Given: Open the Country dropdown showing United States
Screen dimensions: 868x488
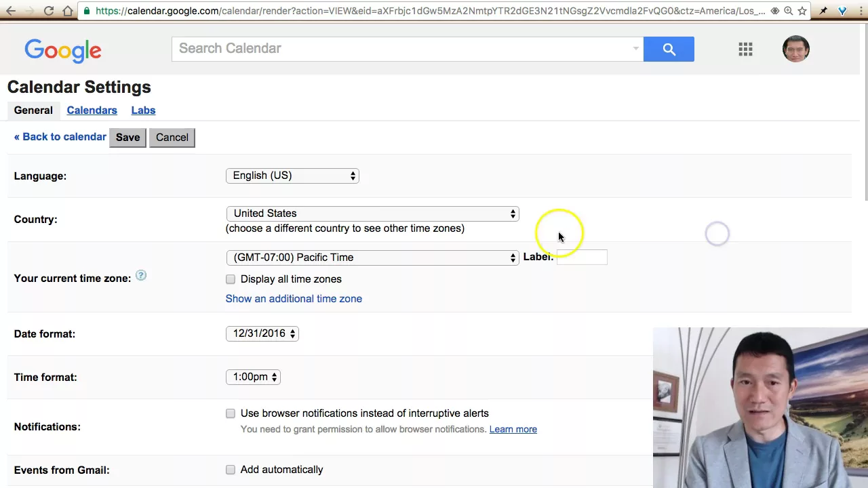Looking at the screenshot, I should (x=372, y=213).
